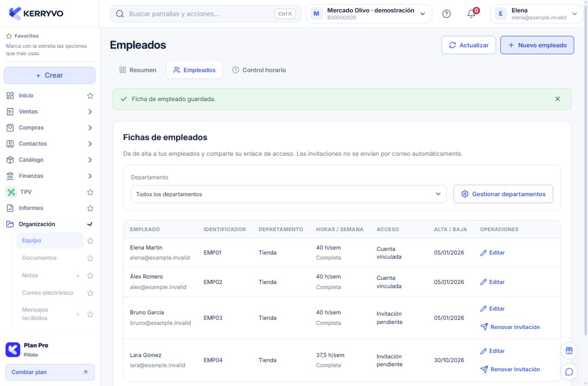
Task: Open the notifications bell
Action: pos(471,14)
